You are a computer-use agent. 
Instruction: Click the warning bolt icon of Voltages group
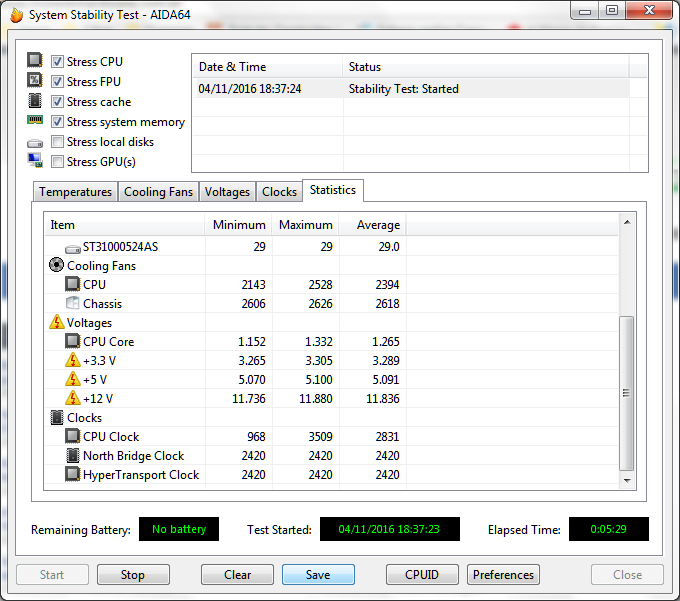[x=56, y=322]
